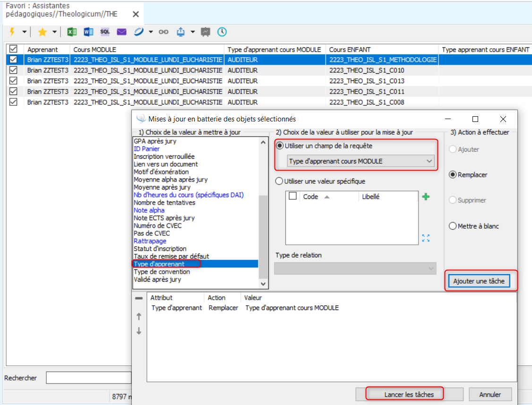Open the clock history icon
Image resolution: width=532 pixels, height=405 pixels.
222,32
